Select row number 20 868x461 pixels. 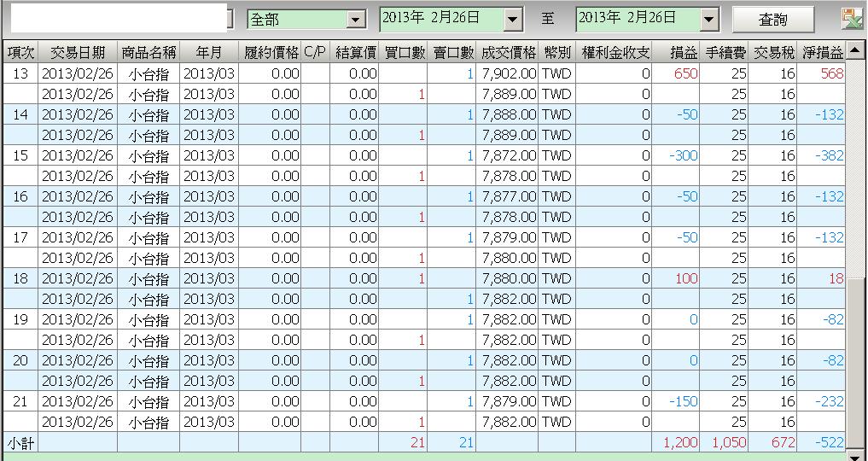20,360
